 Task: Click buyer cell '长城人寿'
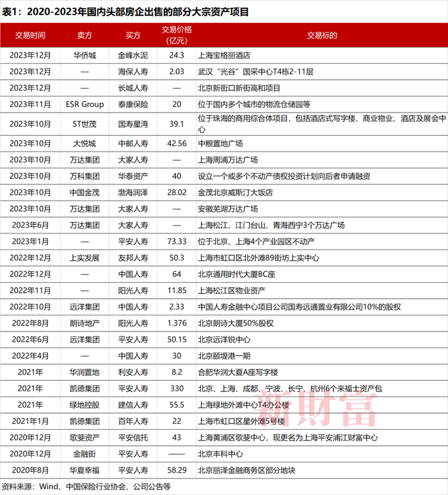click(x=132, y=88)
